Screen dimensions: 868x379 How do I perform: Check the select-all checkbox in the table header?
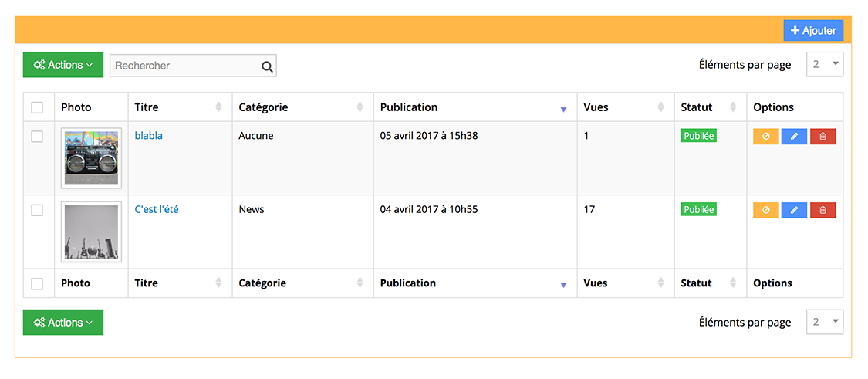point(37,107)
